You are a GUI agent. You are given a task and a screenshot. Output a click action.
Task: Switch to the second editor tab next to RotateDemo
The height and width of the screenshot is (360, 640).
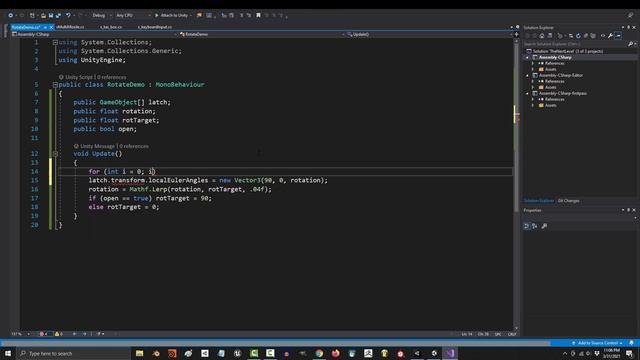pos(70,27)
